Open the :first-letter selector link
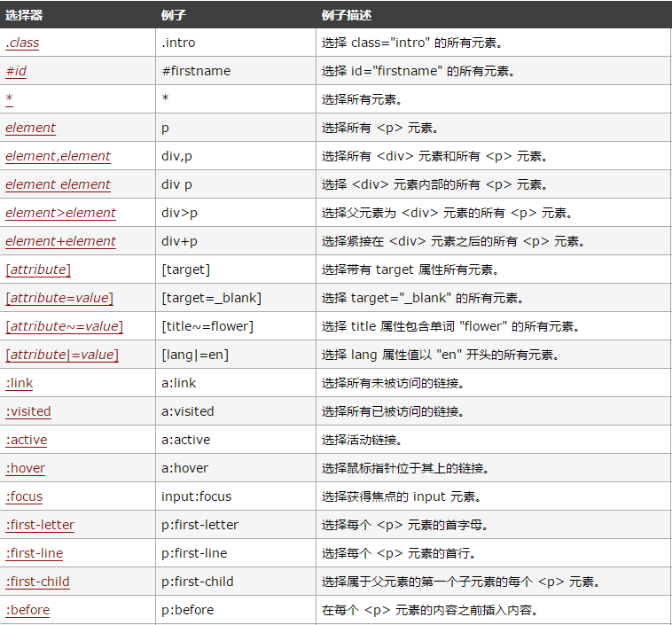 click(40, 525)
